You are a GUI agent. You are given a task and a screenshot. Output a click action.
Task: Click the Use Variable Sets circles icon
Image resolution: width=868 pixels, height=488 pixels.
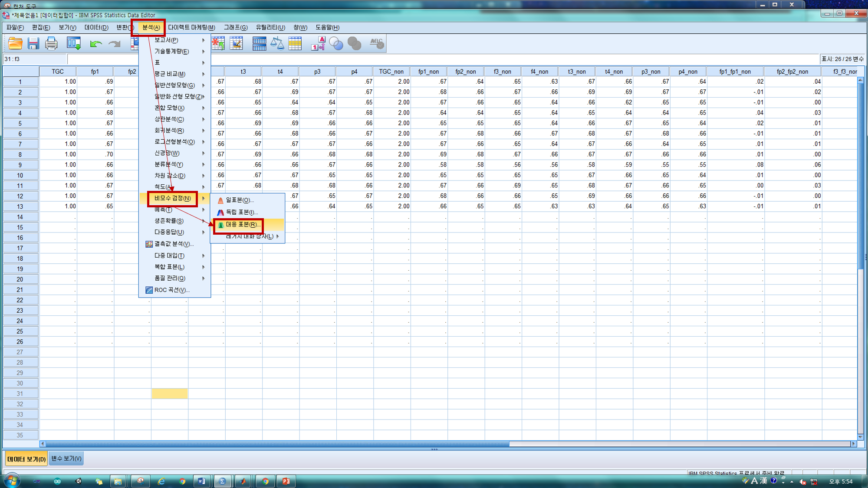click(336, 43)
